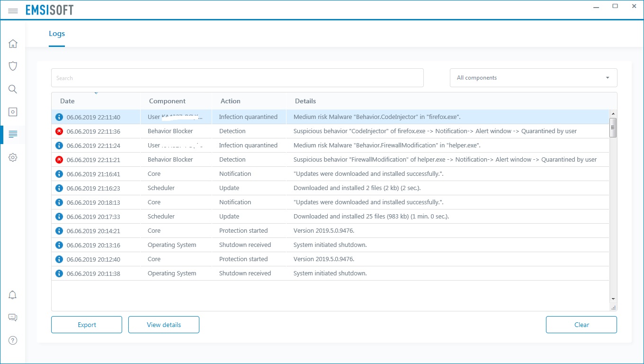Open the Notifications bell icon
The height and width of the screenshot is (364, 644).
[x=13, y=295]
